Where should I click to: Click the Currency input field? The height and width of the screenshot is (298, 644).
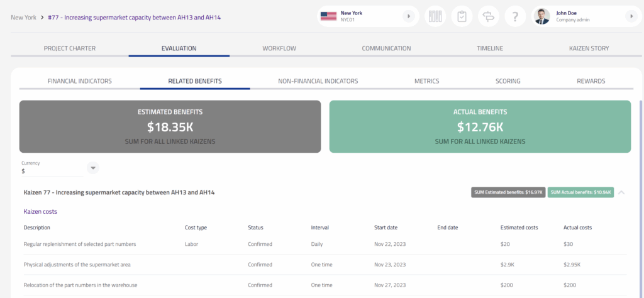(50, 170)
